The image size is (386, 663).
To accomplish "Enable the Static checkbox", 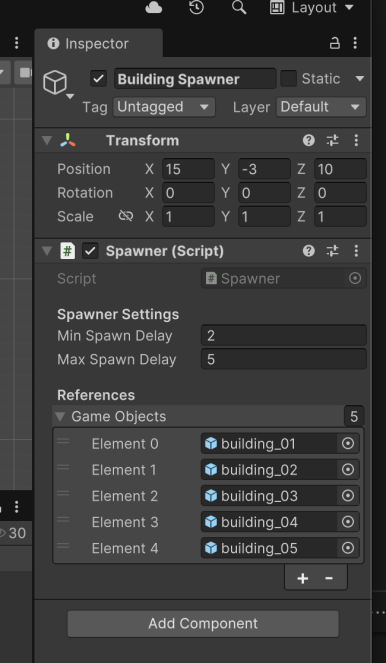I will pos(289,79).
